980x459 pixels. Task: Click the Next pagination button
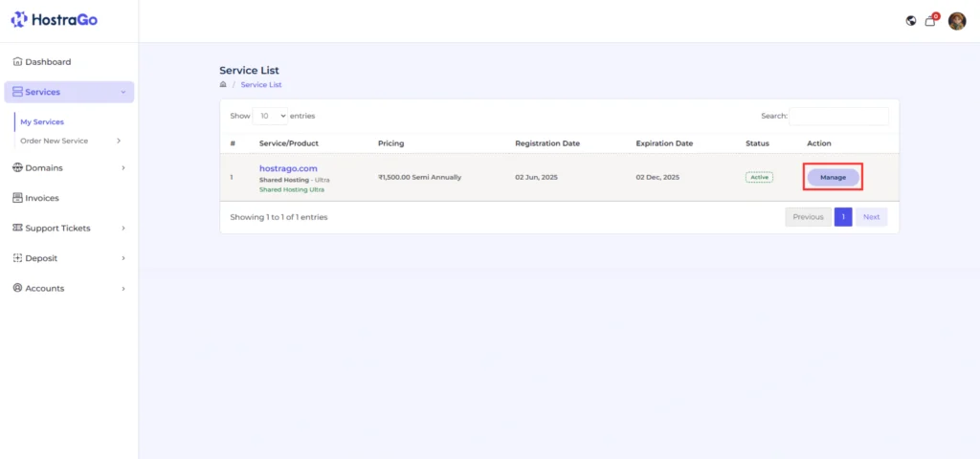pyautogui.click(x=871, y=217)
